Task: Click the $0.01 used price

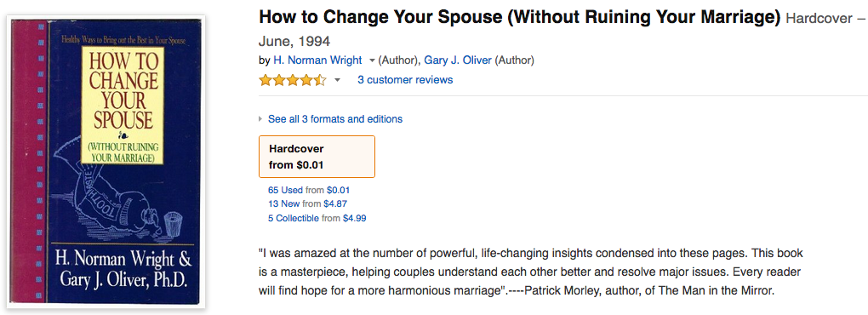Action: click(338, 190)
